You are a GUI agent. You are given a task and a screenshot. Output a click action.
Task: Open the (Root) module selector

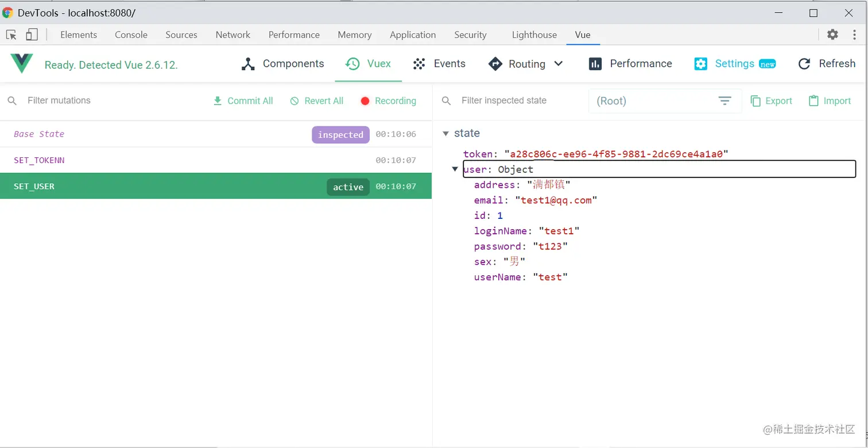click(665, 101)
